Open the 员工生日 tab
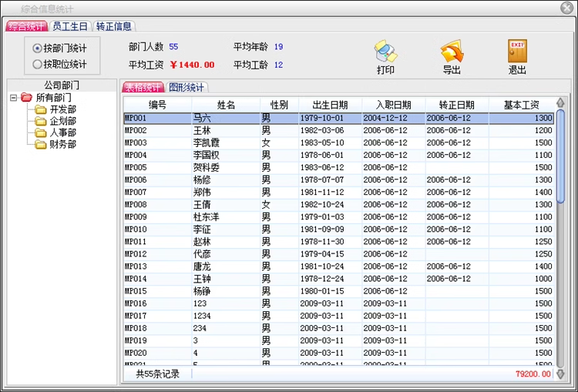578x392 pixels. point(70,26)
